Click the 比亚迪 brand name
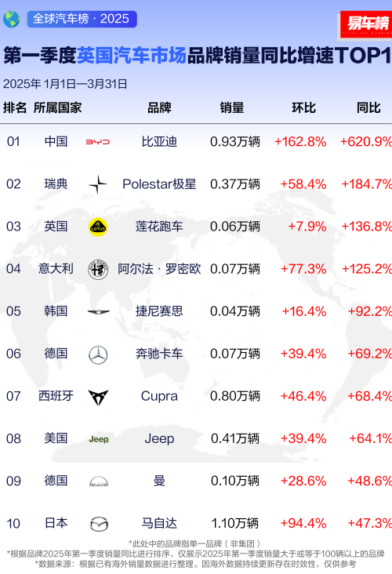Screen dimensions: 392x574 click(x=159, y=142)
